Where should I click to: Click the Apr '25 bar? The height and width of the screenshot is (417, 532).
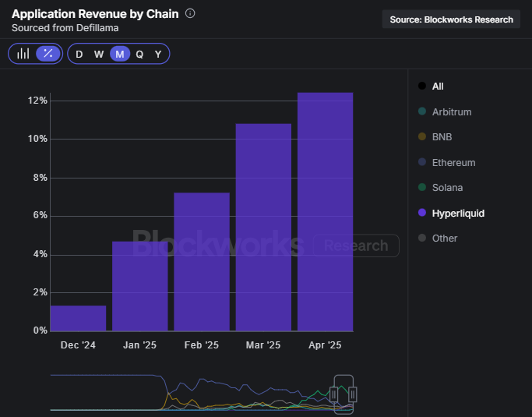(326, 211)
